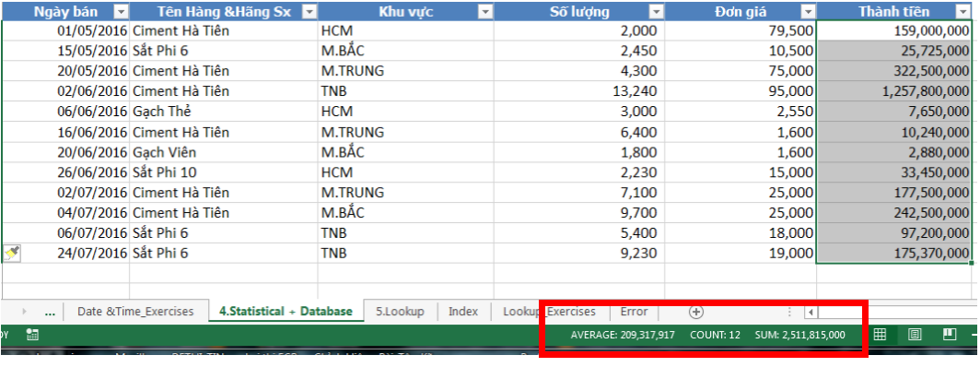Select the cell with date 04/07/2016

pos(65,213)
